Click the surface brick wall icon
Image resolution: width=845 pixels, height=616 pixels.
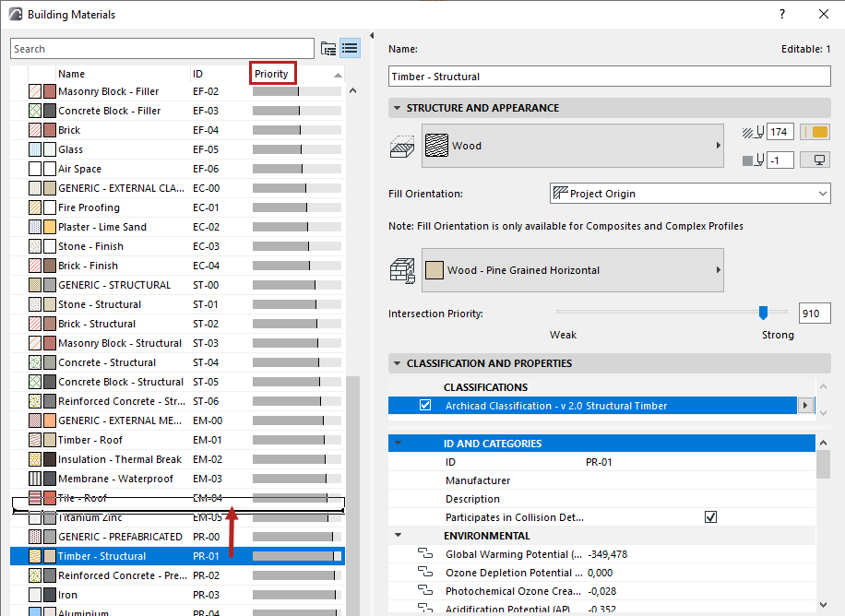(x=402, y=270)
